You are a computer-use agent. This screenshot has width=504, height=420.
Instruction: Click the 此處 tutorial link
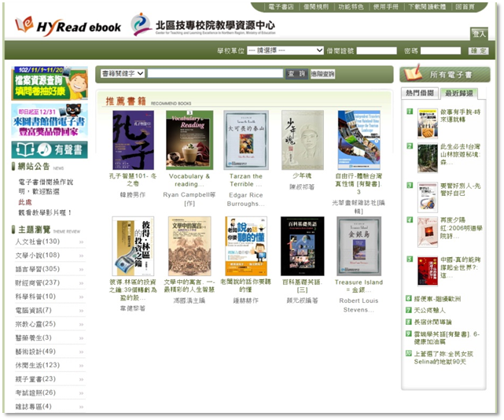(x=25, y=202)
